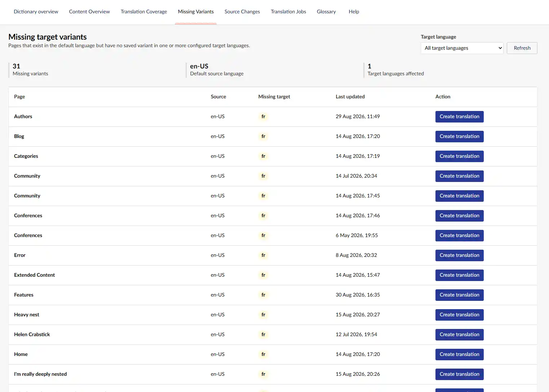Viewport: 549px width, 392px height.
Task: Select the Categories page name
Action: tap(26, 156)
